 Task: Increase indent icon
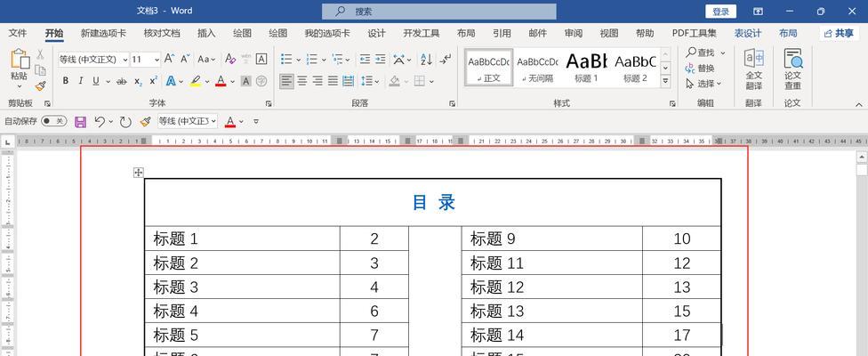coord(381,59)
